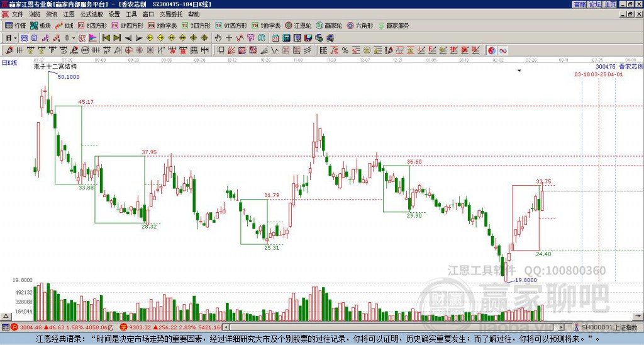The width and height of the screenshot is (644, 345).
Task: Toggle the colorful flag icon
Action: click(x=93, y=38)
